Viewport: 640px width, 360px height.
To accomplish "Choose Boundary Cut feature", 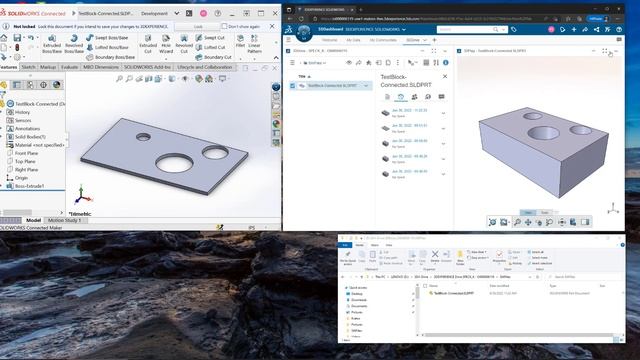I will (x=213, y=57).
